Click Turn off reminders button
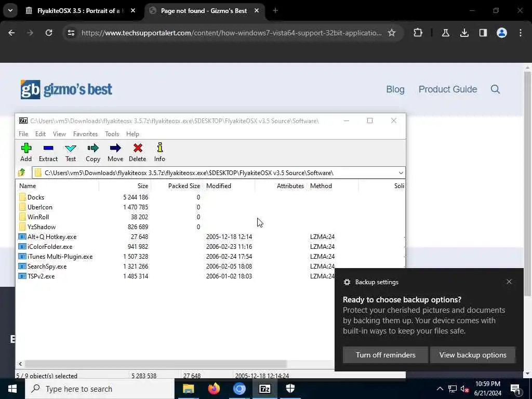 pyautogui.click(x=385, y=355)
